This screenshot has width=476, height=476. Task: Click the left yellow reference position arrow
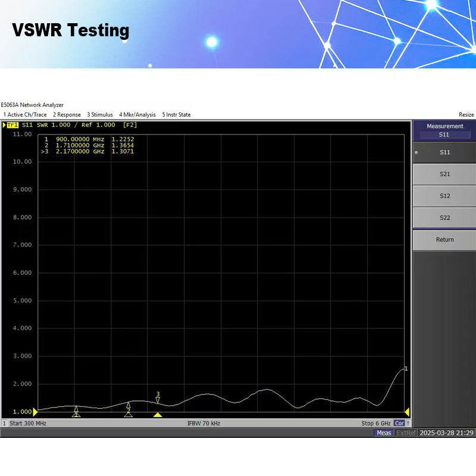35,411
